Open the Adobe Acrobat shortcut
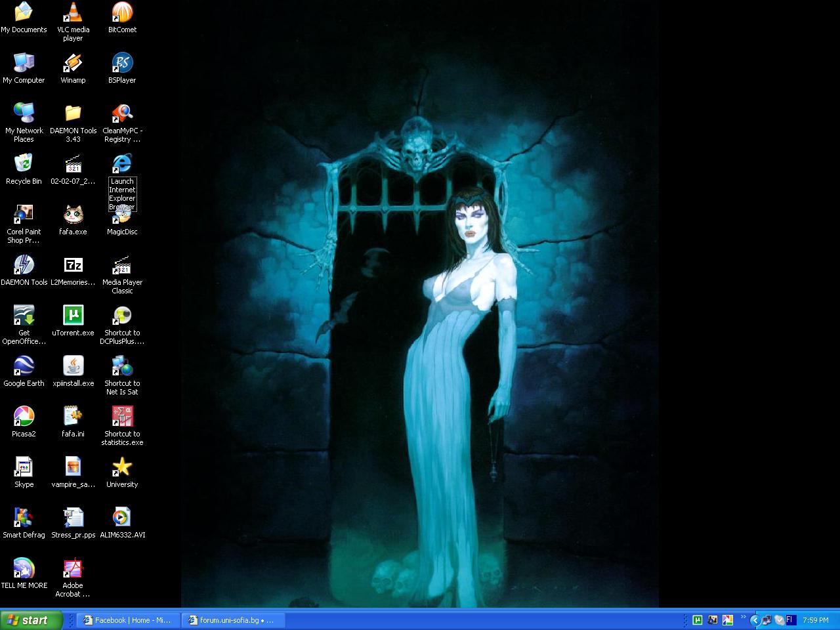Screen dimensions: 840x630 (73, 569)
